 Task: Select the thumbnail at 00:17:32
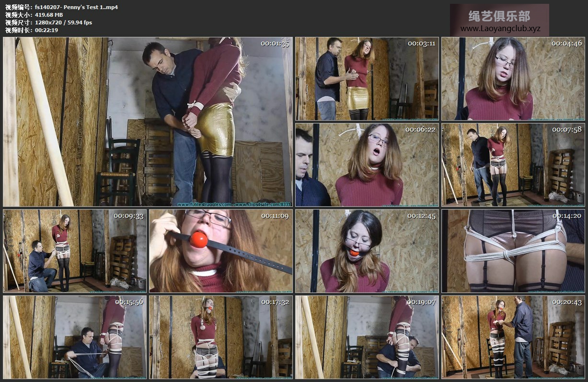(x=221, y=337)
